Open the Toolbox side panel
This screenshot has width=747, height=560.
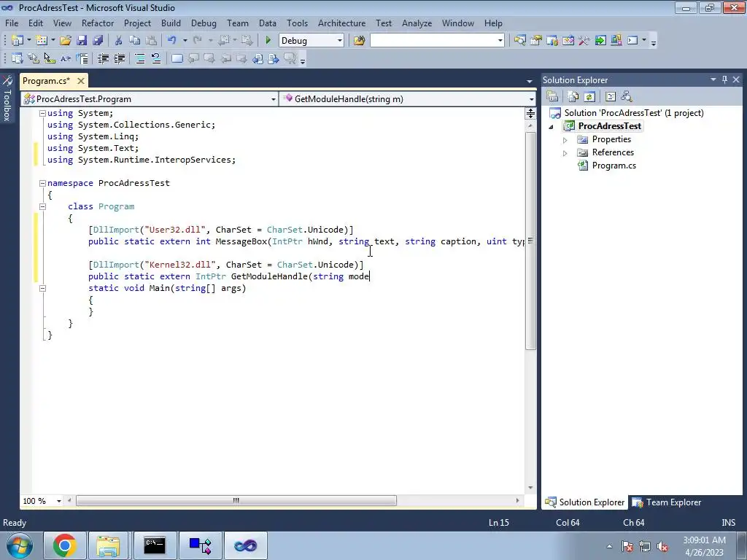(x=7, y=99)
